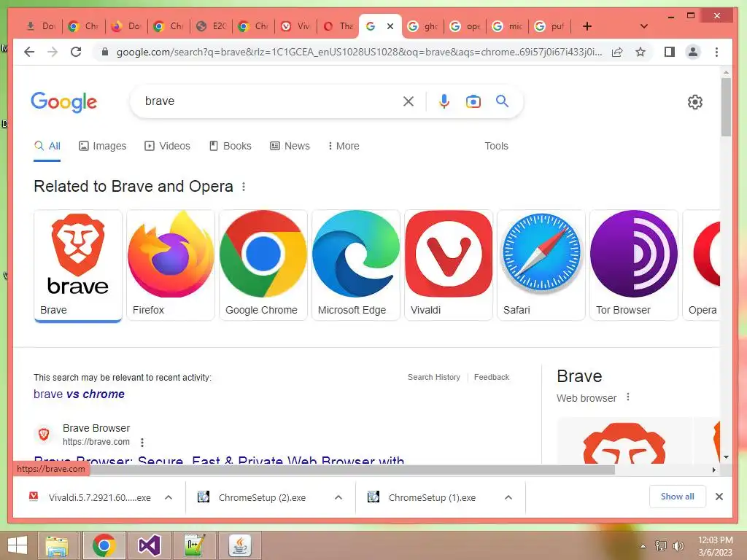The width and height of the screenshot is (747, 560).
Task: Go to Google home via the logo
Action: (64, 102)
